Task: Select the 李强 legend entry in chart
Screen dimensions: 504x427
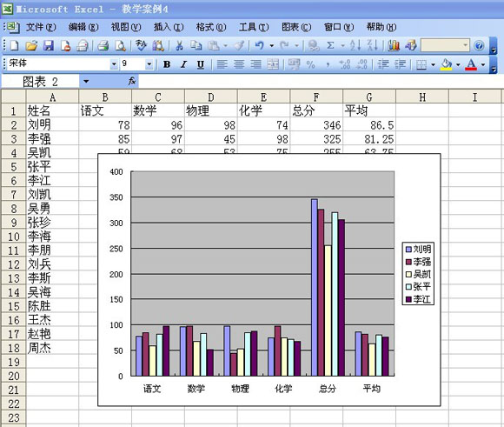Action: (x=419, y=261)
